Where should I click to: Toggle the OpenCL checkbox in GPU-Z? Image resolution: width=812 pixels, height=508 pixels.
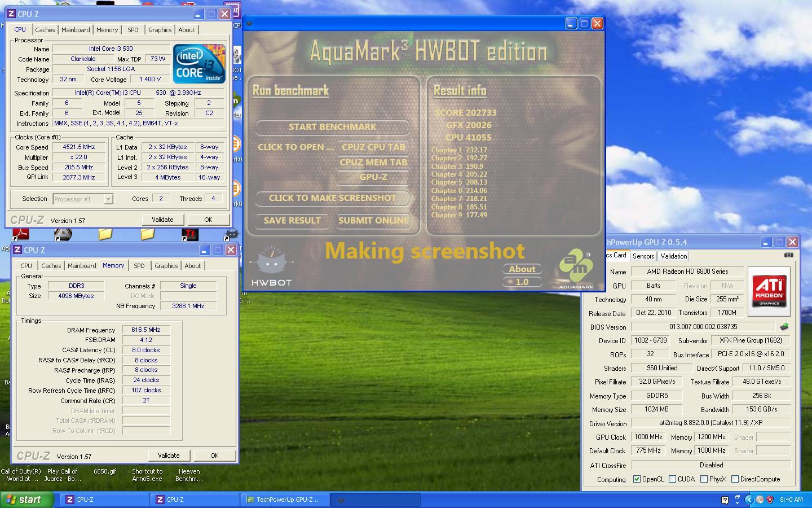637,479
